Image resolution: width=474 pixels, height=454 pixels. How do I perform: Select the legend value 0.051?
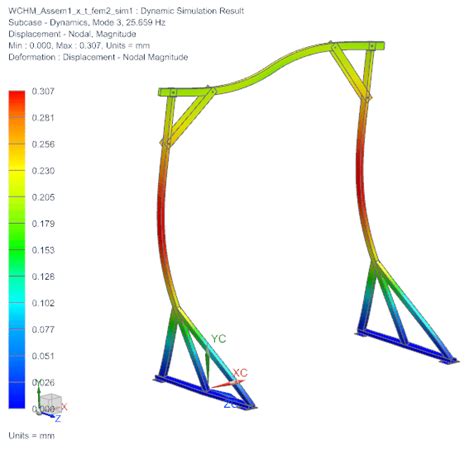[x=43, y=356]
